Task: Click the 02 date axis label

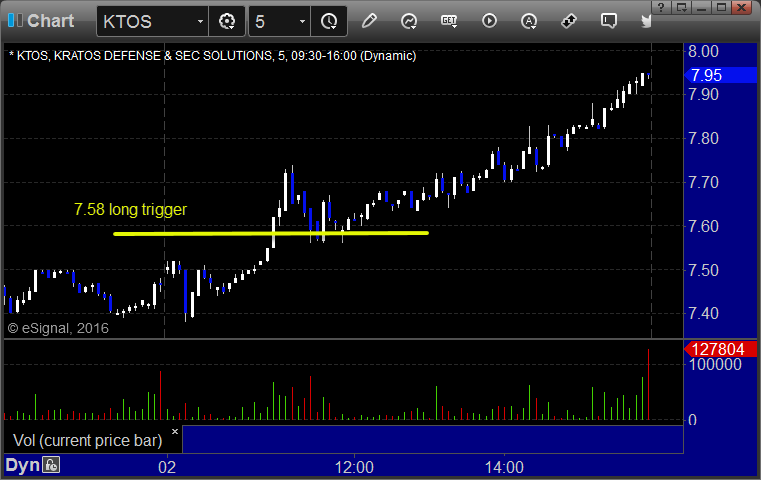Action: [x=167, y=467]
